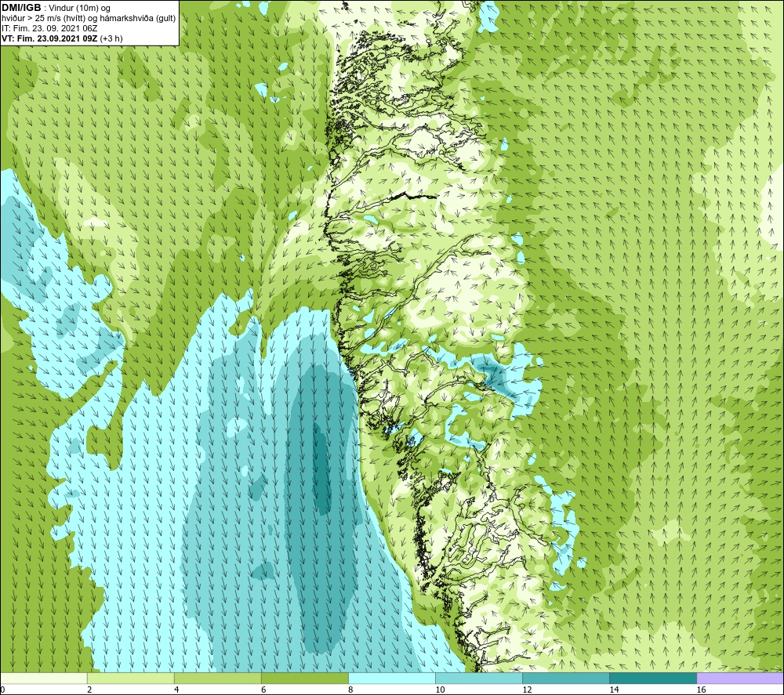Select the 'IT: Fim. 23. 09. 2021 06Z' line

(x=49, y=28)
